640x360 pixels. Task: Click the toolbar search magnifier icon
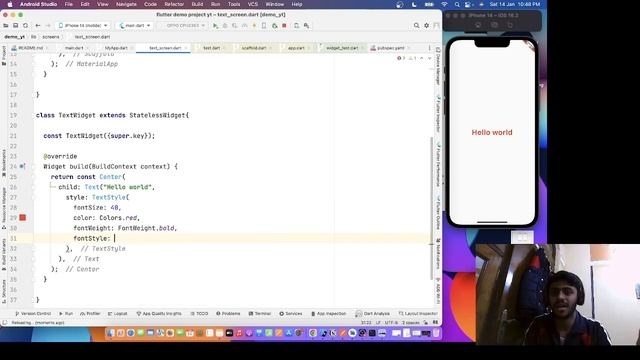[x=416, y=25]
